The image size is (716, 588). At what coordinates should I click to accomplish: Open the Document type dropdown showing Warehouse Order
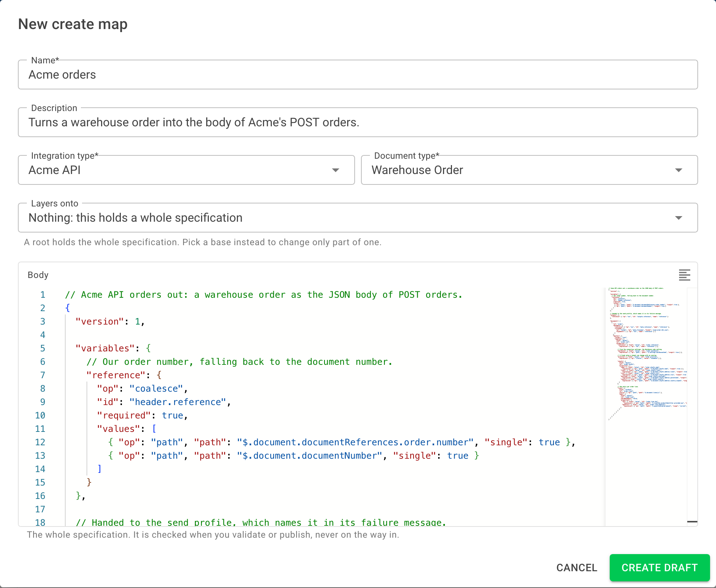pos(529,170)
